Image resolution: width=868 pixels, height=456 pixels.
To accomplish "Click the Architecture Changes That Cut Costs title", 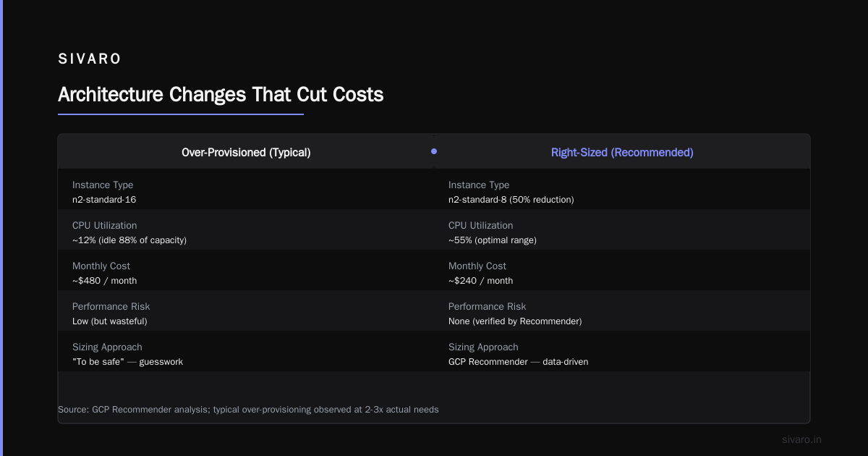I will click(221, 95).
